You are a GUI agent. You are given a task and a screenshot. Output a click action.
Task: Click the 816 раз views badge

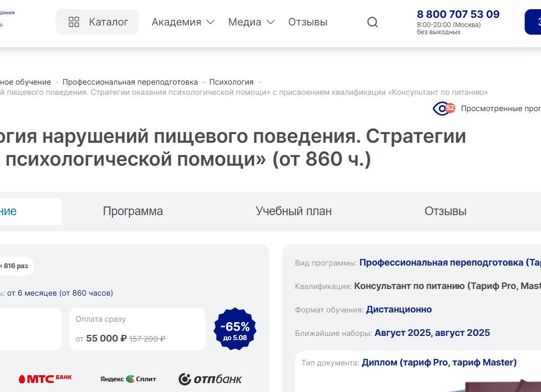(16, 266)
